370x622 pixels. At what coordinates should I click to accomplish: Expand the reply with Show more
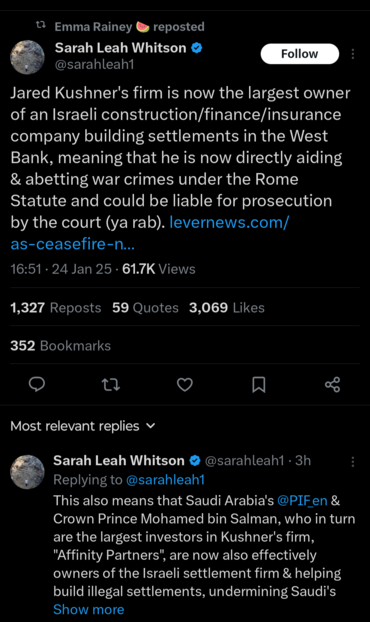pyautogui.click(x=88, y=610)
